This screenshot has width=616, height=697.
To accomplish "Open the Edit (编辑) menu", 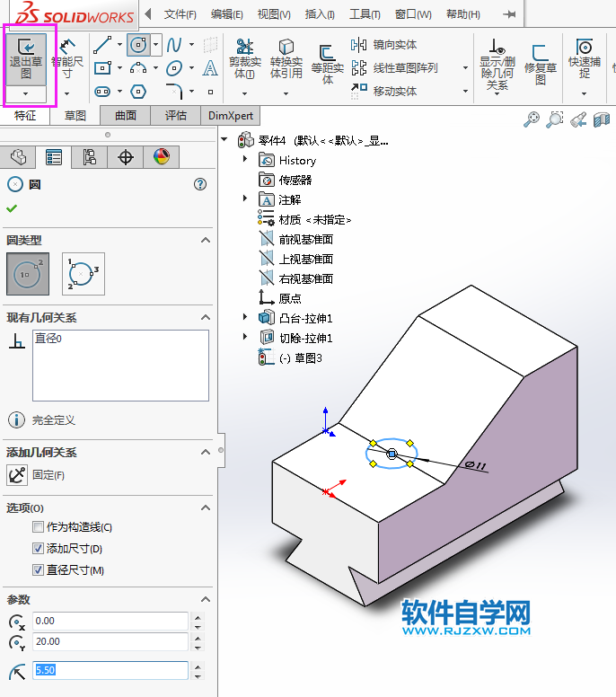I will [226, 14].
